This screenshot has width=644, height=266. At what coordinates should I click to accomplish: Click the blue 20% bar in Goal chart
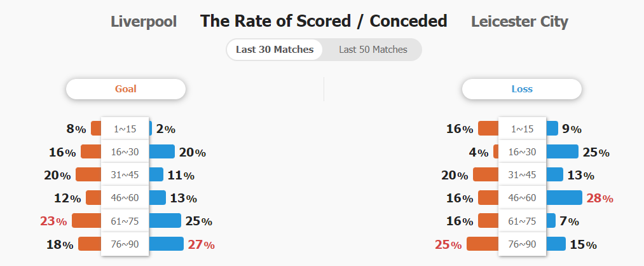click(x=161, y=151)
